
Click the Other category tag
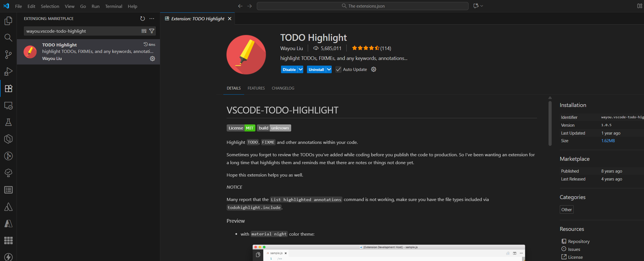click(567, 209)
